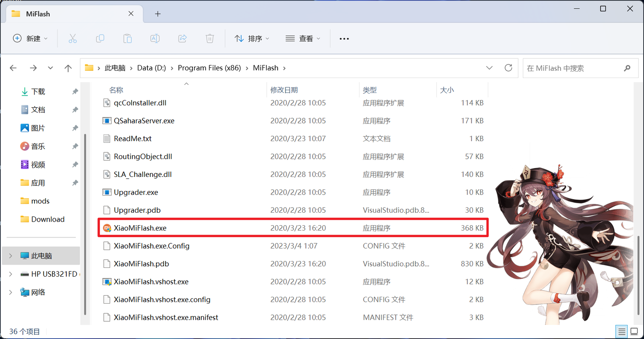Open recent locations chevron
Screen dimensions: 644x339
tap(50, 68)
